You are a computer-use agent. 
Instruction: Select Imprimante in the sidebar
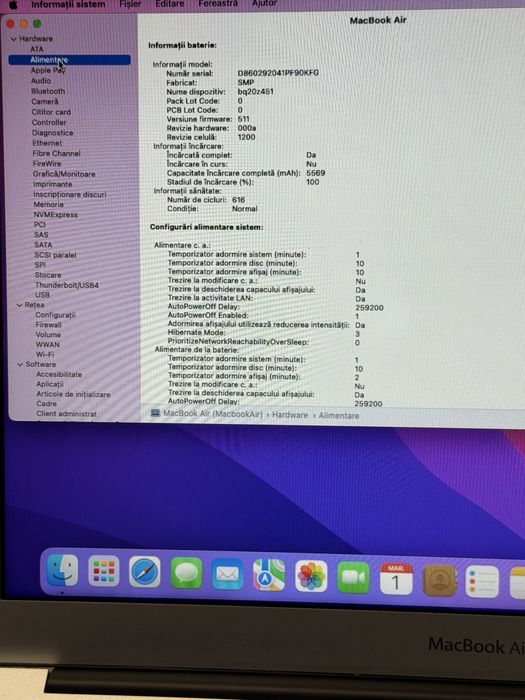point(52,184)
